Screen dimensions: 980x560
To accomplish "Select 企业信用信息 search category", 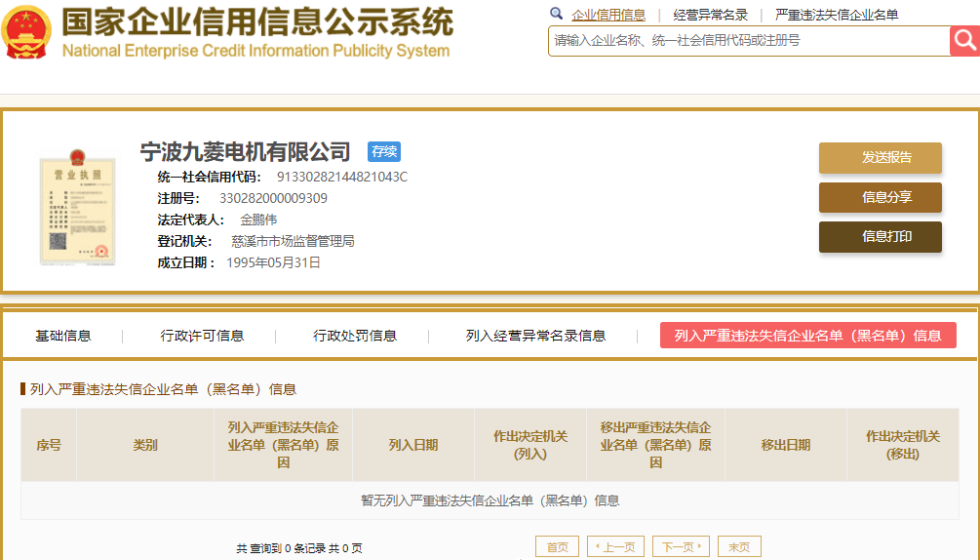I will (608, 15).
